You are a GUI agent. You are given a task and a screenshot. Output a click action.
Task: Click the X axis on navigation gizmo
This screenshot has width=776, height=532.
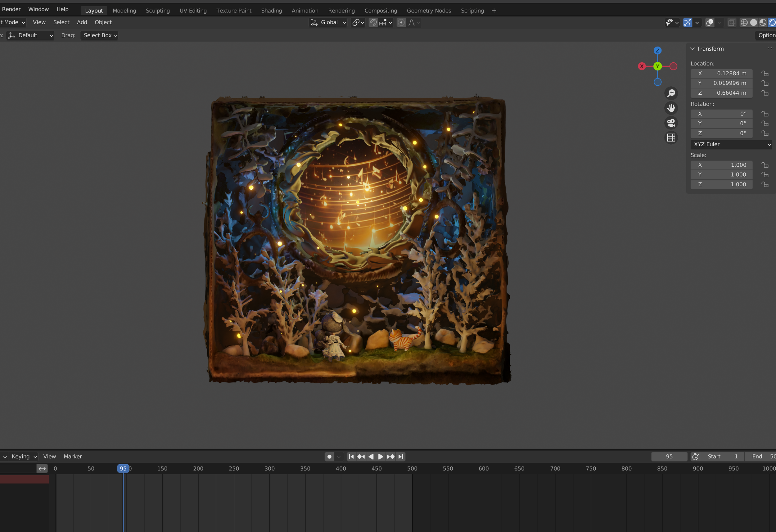click(642, 66)
